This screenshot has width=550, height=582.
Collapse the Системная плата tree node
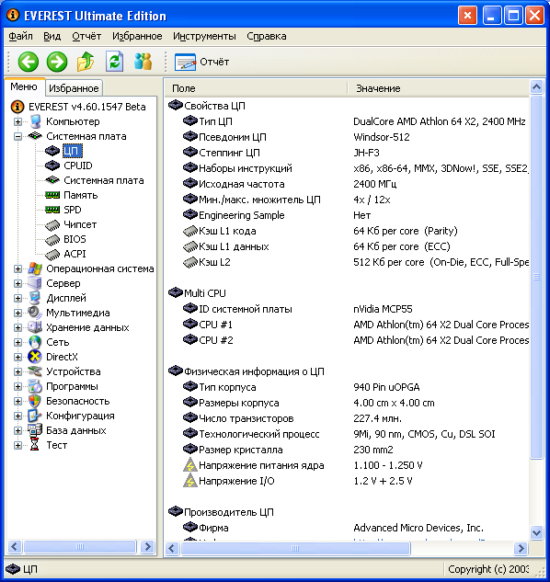pyautogui.click(x=17, y=137)
